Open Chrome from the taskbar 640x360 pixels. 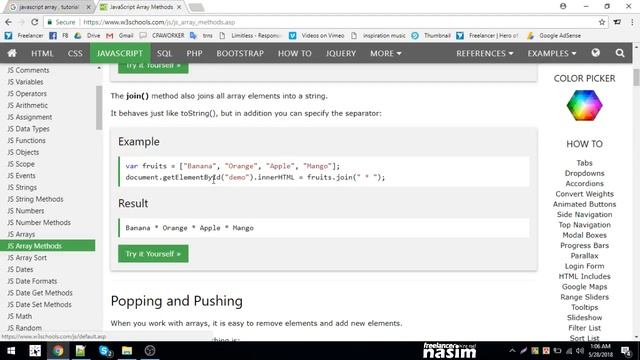(x=58, y=351)
